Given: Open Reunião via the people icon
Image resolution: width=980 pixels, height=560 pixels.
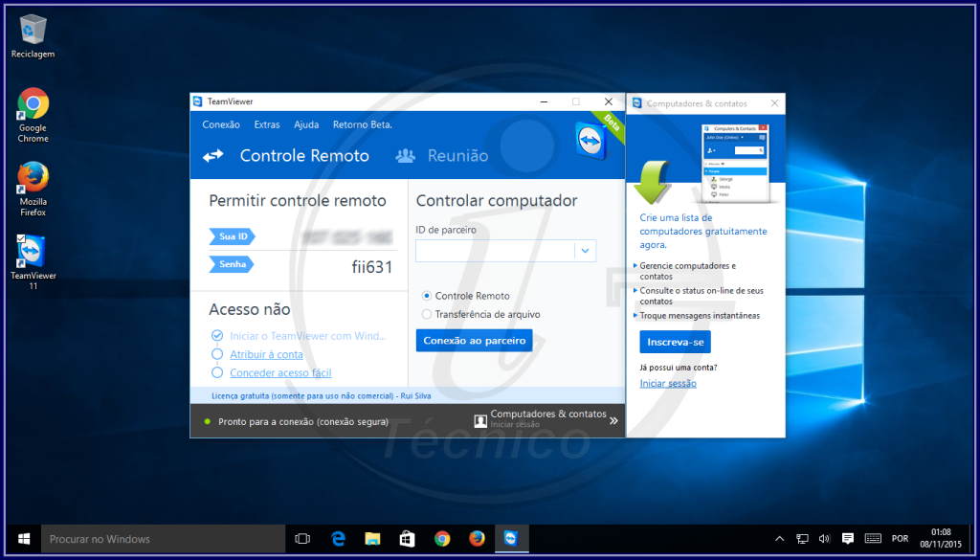Looking at the screenshot, I should point(405,155).
